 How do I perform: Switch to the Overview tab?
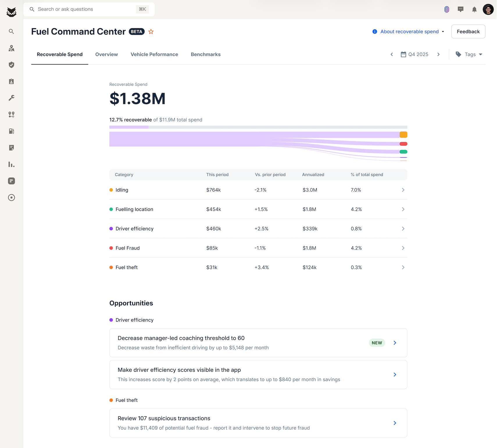click(x=106, y=54)
